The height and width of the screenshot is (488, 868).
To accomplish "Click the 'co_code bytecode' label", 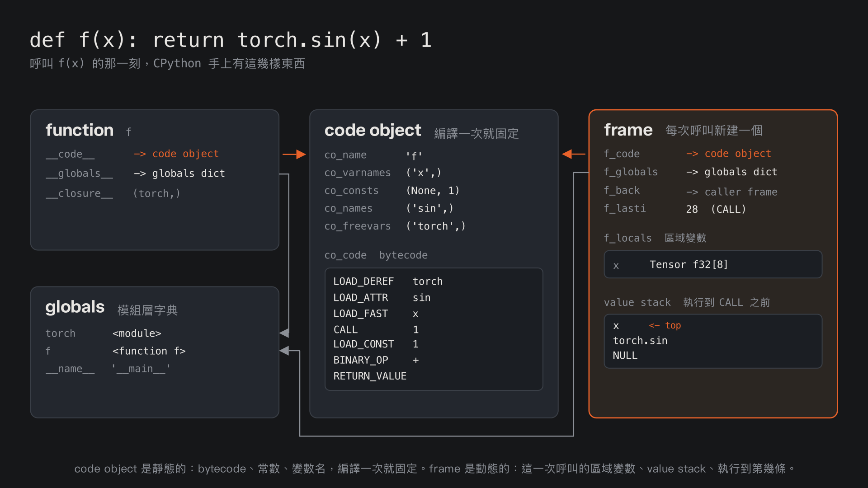I will [376, 255].
